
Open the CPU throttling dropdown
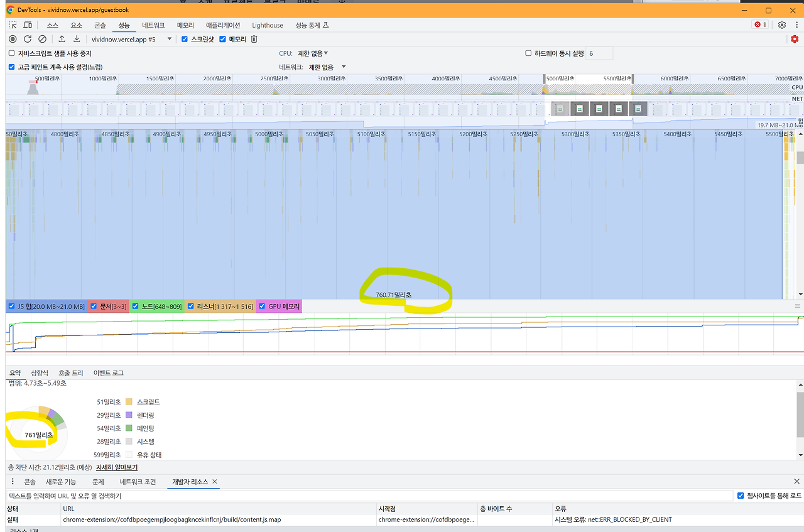click(313, 53)
